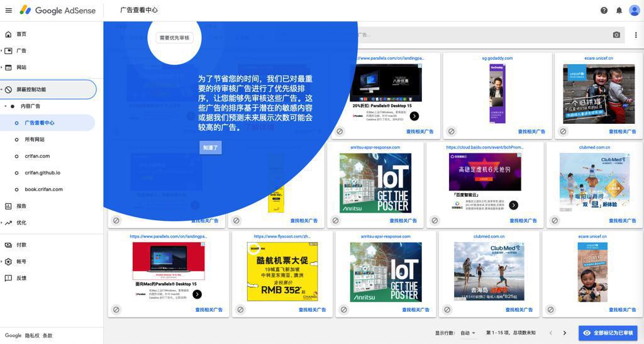644x344 pixels.
Task: Block the cloud.baidu.com ad
Action: pyautogui.click(x=435, y=221)
